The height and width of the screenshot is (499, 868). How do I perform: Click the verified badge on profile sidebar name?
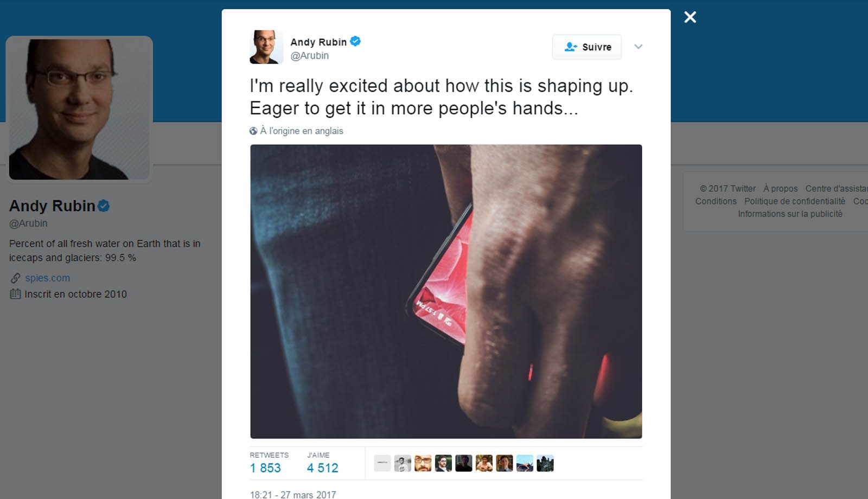pos(104,206)
